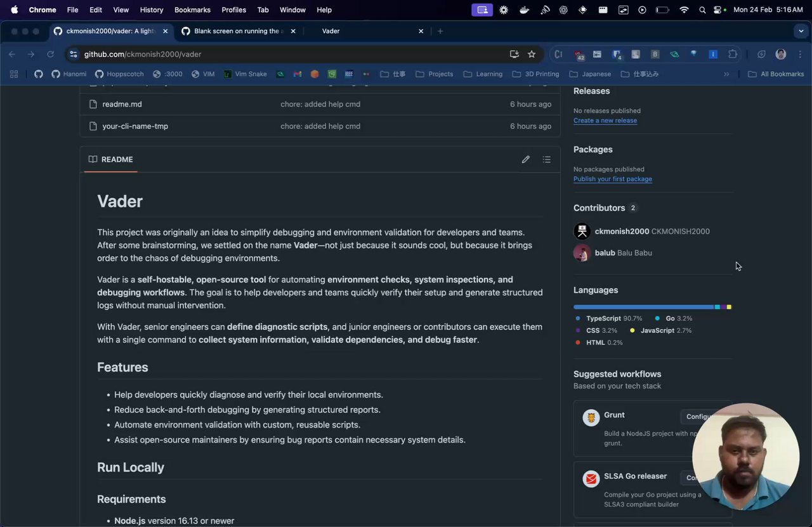Open the Packages heading link

(593, 150)
